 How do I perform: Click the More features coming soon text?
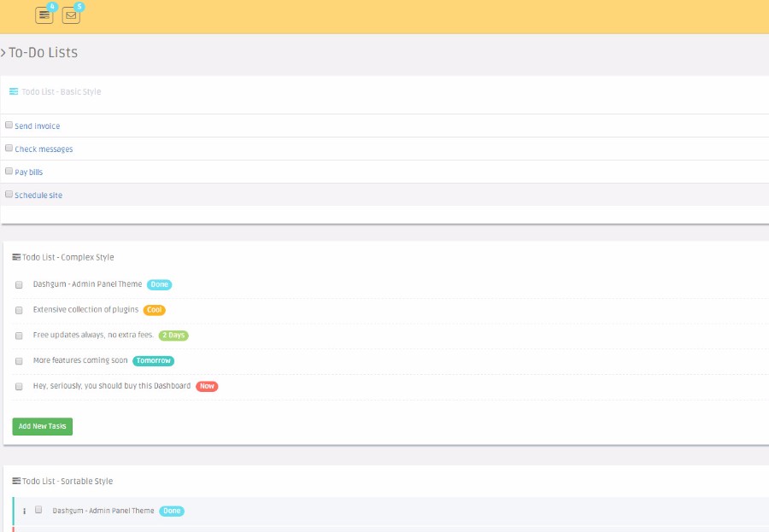(80, 360)
